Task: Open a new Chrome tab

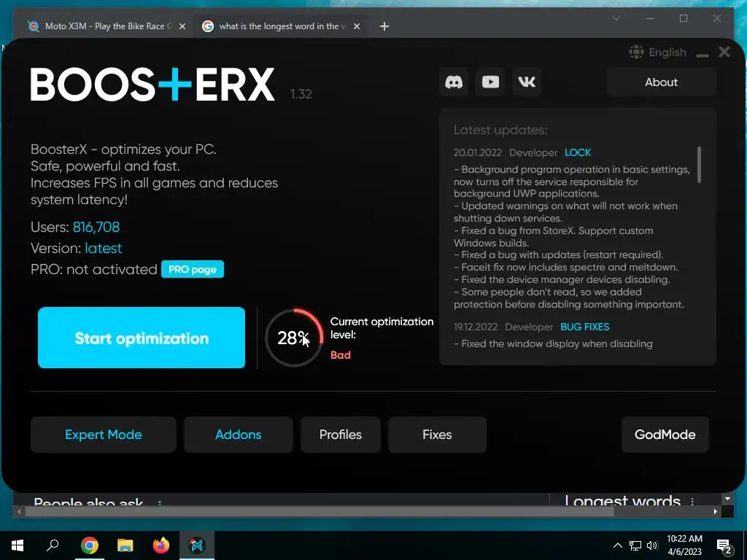Action: [x=384, y=26]
